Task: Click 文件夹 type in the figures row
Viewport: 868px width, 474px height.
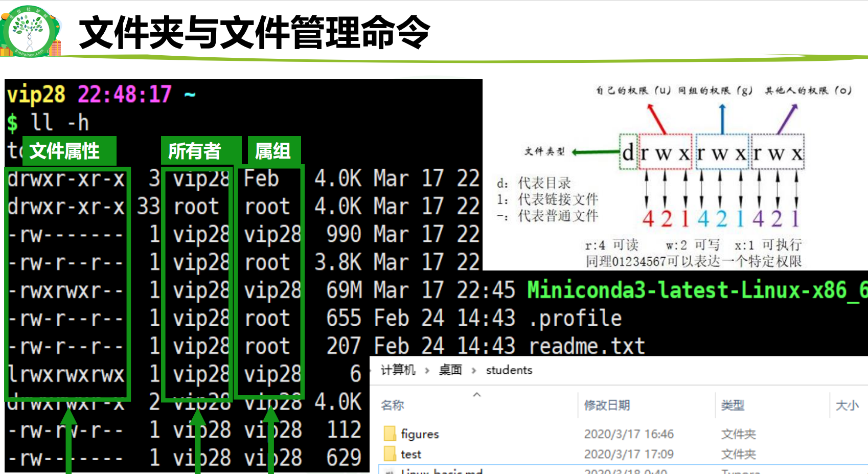Action: coord(739,434)
